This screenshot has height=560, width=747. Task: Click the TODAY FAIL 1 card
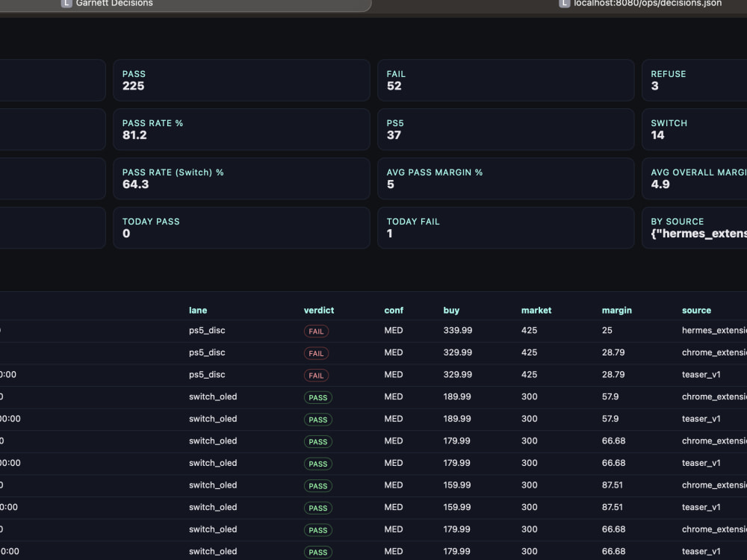(x=506, y=227)
